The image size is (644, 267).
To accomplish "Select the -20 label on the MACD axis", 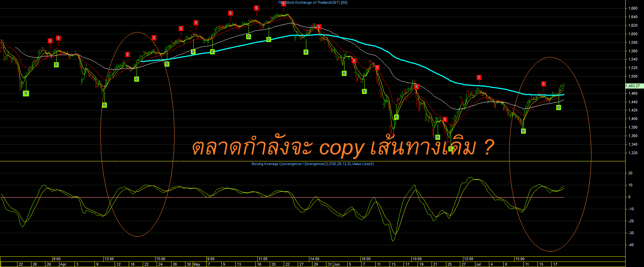I will 631,221.
